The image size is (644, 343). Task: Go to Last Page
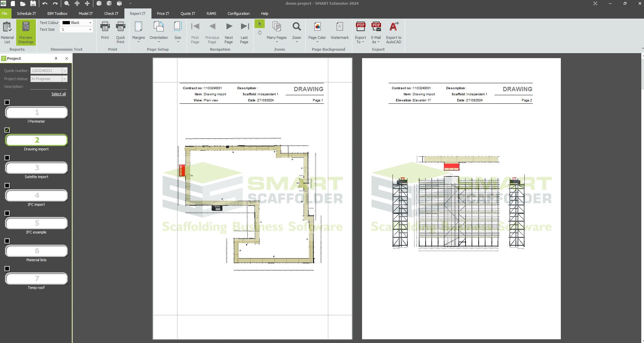click(244, 32)
